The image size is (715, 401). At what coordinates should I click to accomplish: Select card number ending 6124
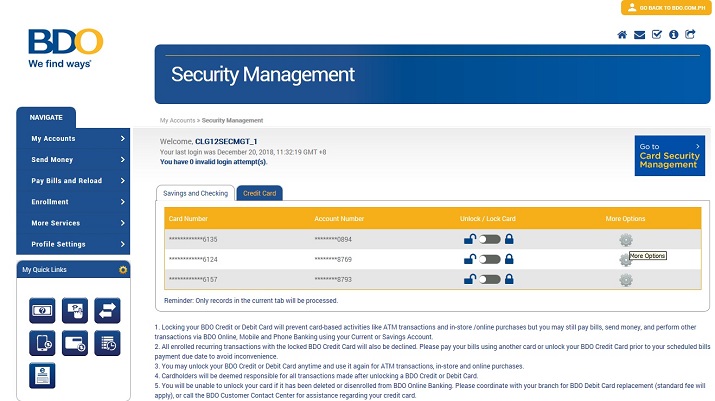coord(193,259)
